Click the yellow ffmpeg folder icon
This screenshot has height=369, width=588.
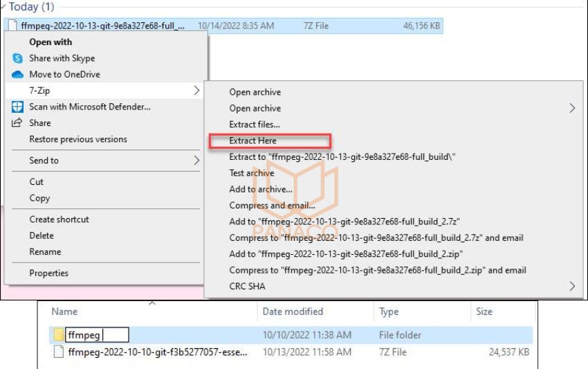pos(59,334)
